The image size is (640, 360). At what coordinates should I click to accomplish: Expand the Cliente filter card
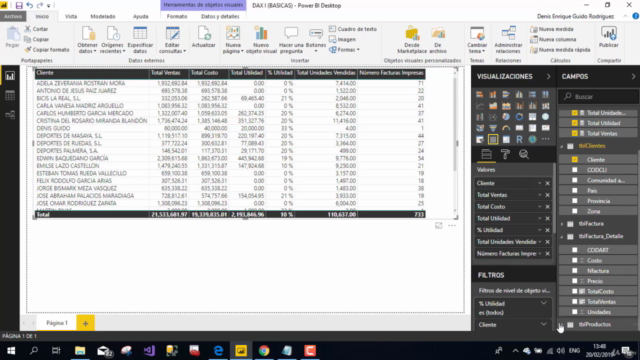tap(544, 324)
